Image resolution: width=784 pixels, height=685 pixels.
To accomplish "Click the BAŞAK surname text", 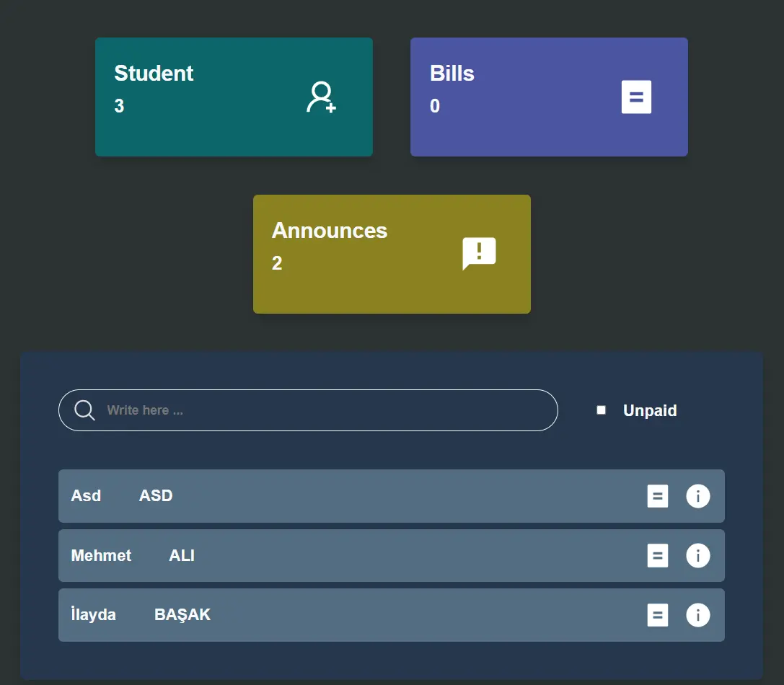I will point(182,615).
